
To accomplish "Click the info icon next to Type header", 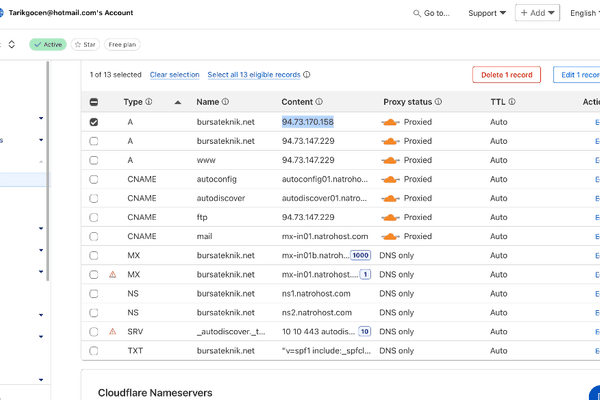I will click(148, 102).
